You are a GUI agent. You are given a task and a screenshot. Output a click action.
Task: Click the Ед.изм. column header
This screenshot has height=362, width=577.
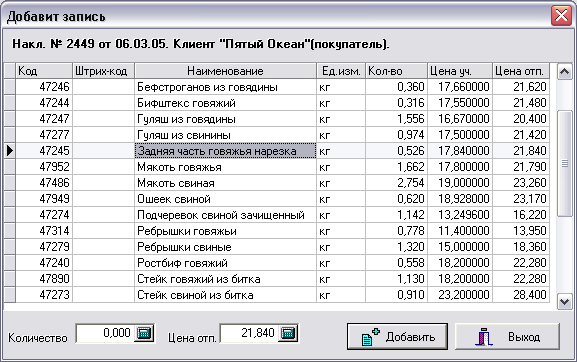pos(341,71)
